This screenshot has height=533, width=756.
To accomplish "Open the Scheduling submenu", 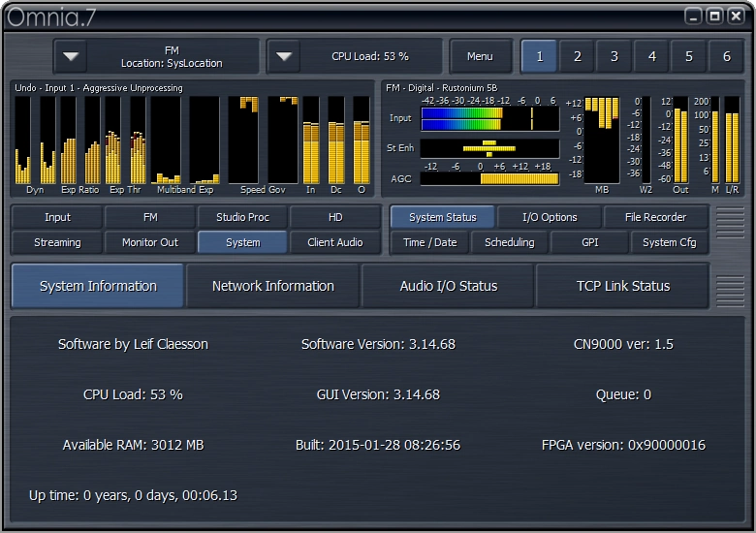I will click(x=510, y=242).
